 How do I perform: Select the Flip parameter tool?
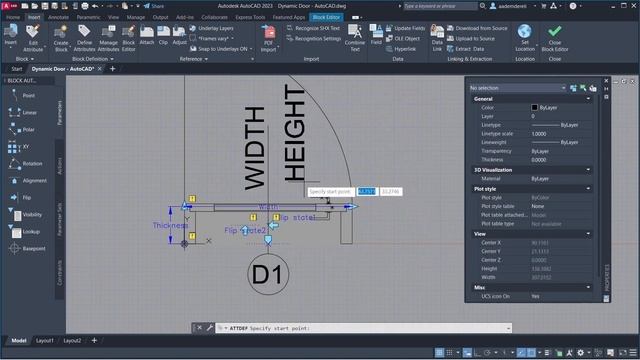click(x=21, y=198)
